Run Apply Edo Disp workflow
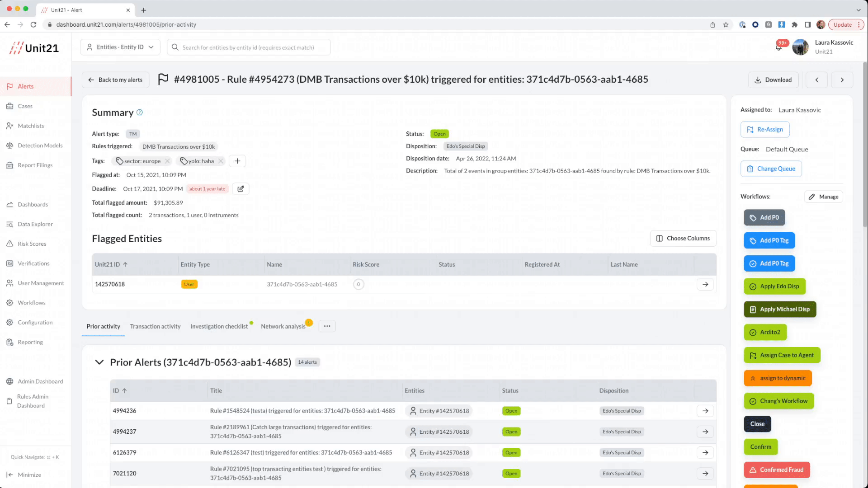 (x=774, y=286)
